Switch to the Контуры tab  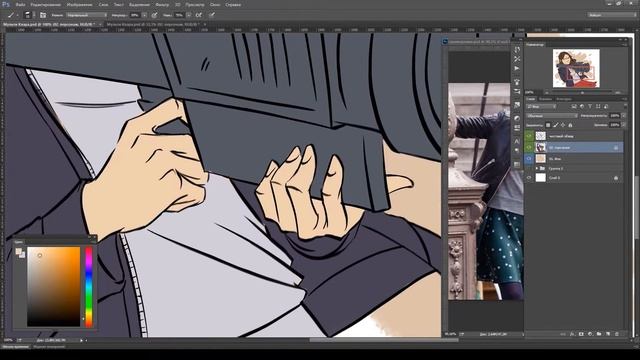pyautogui.click(x=564, y=99)
